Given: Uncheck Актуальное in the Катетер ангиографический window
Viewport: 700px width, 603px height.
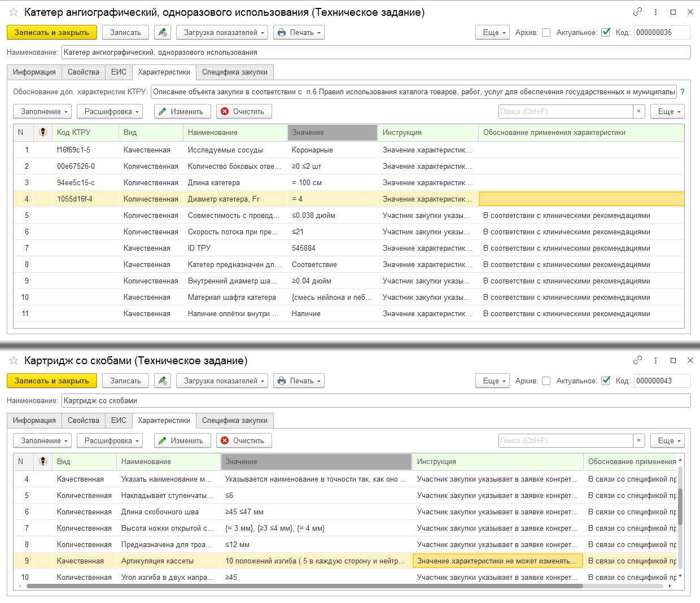Looking at the screenshot, I should pyautogui.click(x=606, y=33).
